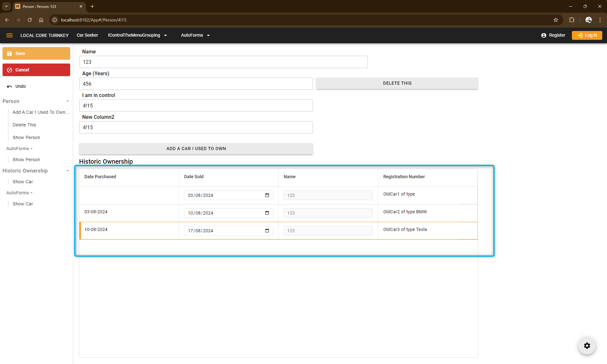Open calendar picker for 17/08/2024 date
Screen dimensions: 607x364
click(267, 231)
